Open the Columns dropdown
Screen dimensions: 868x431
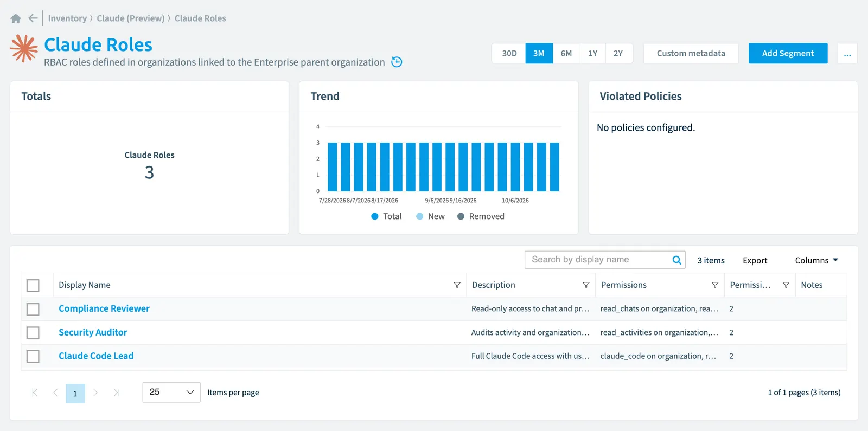pyautogui.click(x=816, y=260)
